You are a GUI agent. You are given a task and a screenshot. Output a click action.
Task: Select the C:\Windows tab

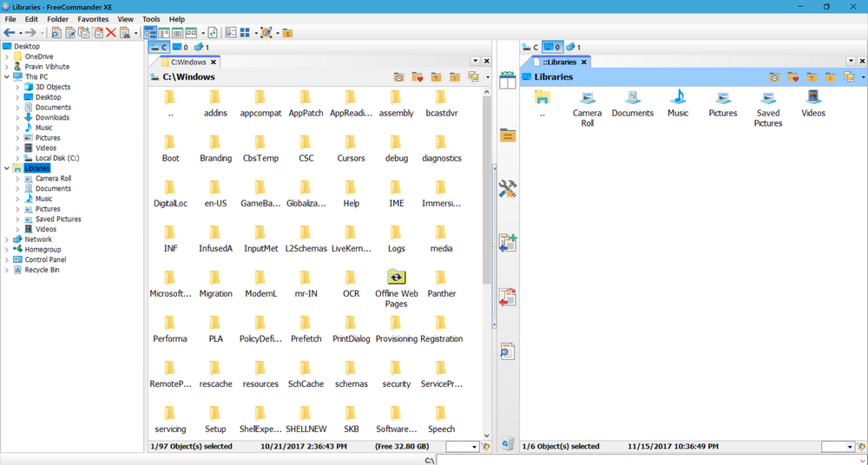tap(188, 62)
